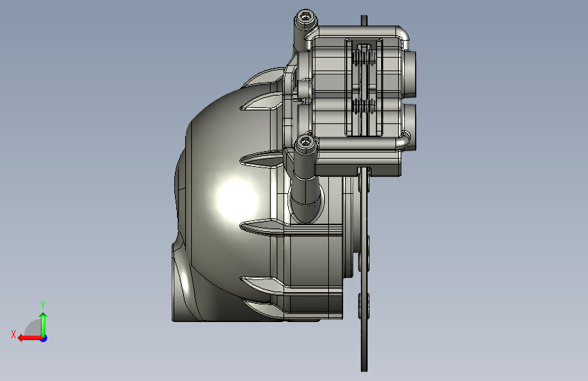Select the grey XY plane quadrant of triad
The width and height of the screenshot is (588, 381).
tap(33, 327)
